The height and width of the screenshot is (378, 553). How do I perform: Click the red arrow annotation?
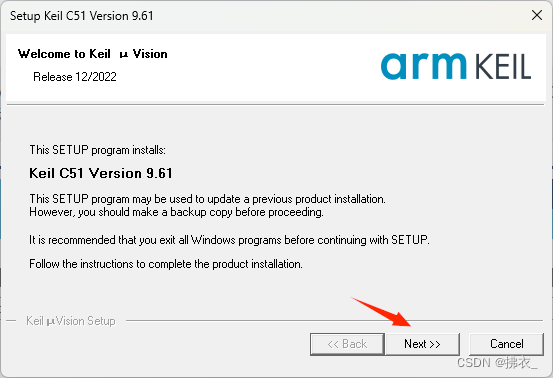click(382, 312)
